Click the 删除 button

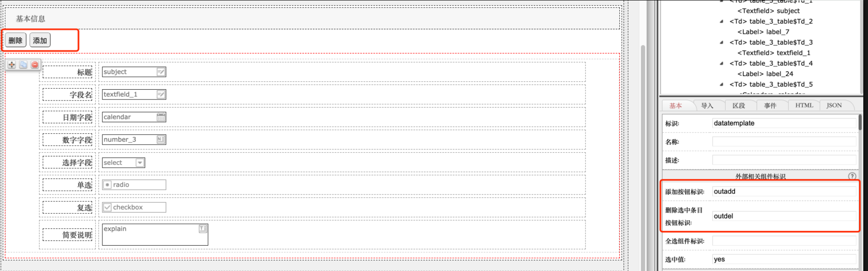pos(16,40)
